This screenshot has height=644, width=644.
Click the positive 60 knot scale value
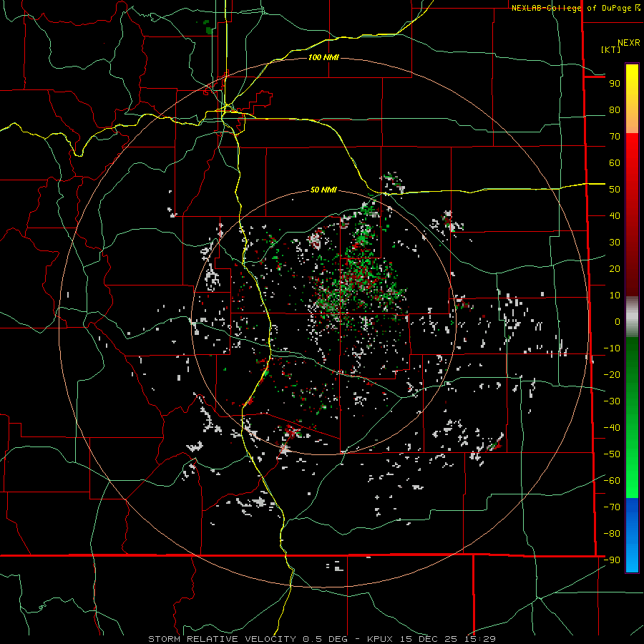pos(615,162)
